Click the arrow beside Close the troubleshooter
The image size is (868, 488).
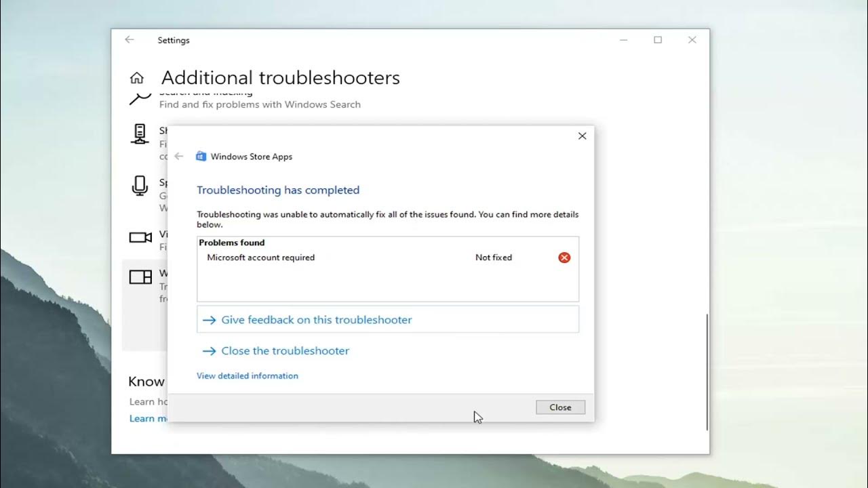pyautogui.click(x=209, y=351)
